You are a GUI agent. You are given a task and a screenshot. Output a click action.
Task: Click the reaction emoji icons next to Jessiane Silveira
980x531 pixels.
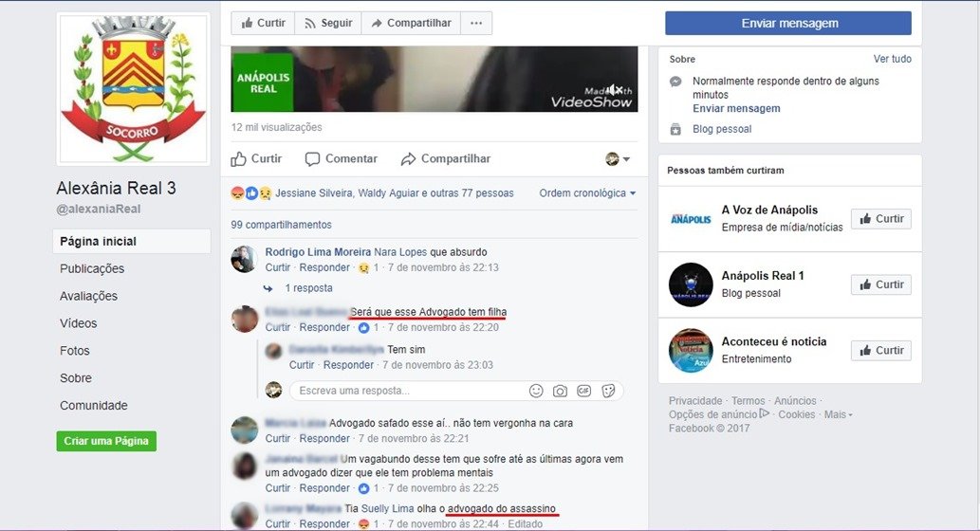click(x=251, y=193)
